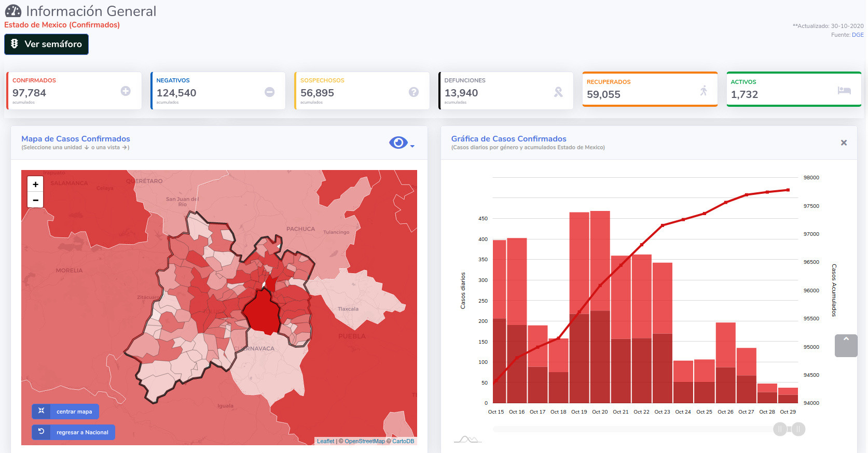The width and height of the screenshot is (868, 453).
Task: Click the plus icon on the Confirmados card
Action: (x=126, y=91)
